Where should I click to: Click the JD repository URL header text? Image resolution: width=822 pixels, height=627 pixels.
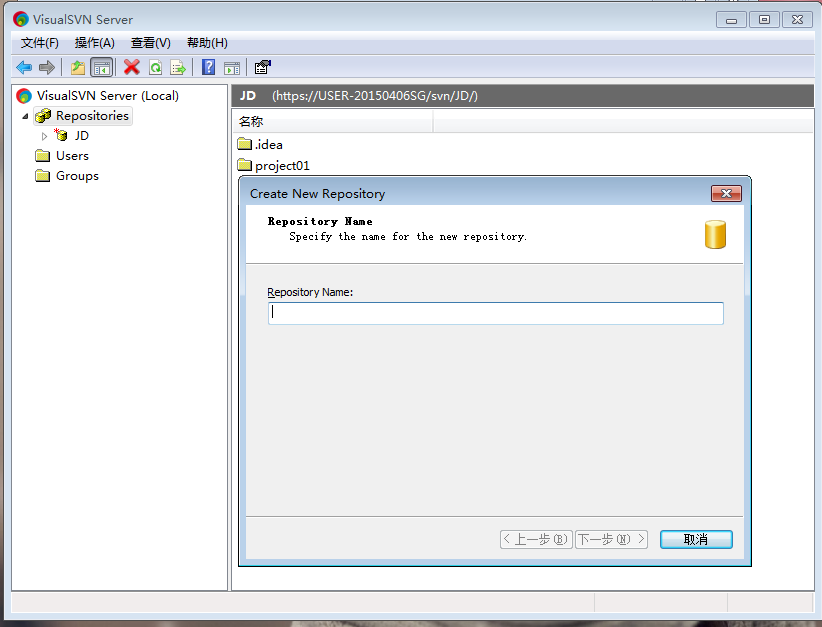pyautogui.click(x=375, y=96)
